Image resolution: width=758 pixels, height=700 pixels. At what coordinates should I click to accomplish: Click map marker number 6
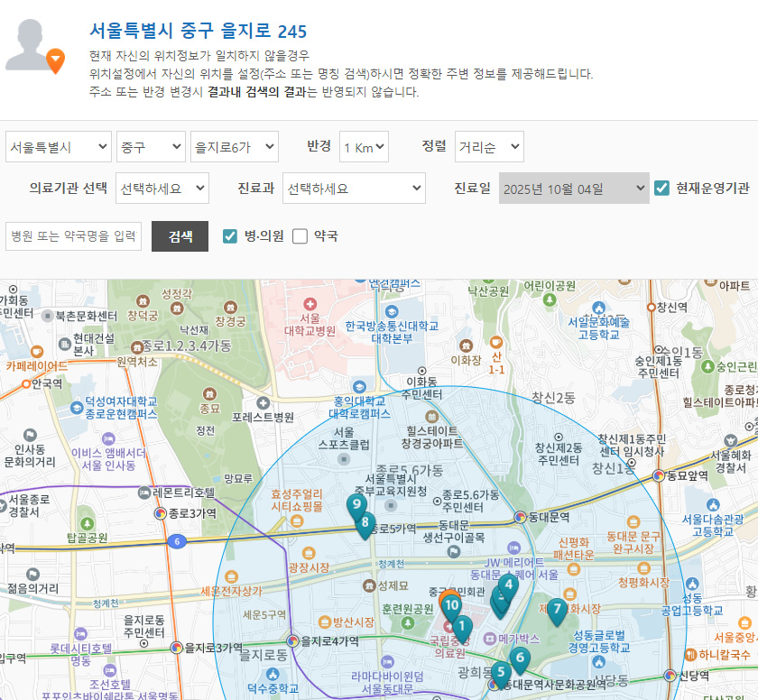pyautogui.click(x=520, y=660)
